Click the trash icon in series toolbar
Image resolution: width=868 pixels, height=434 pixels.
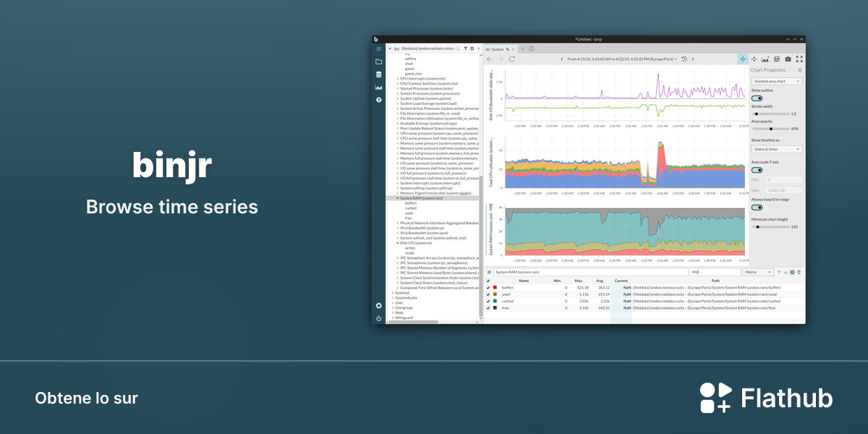coord(799,272)
